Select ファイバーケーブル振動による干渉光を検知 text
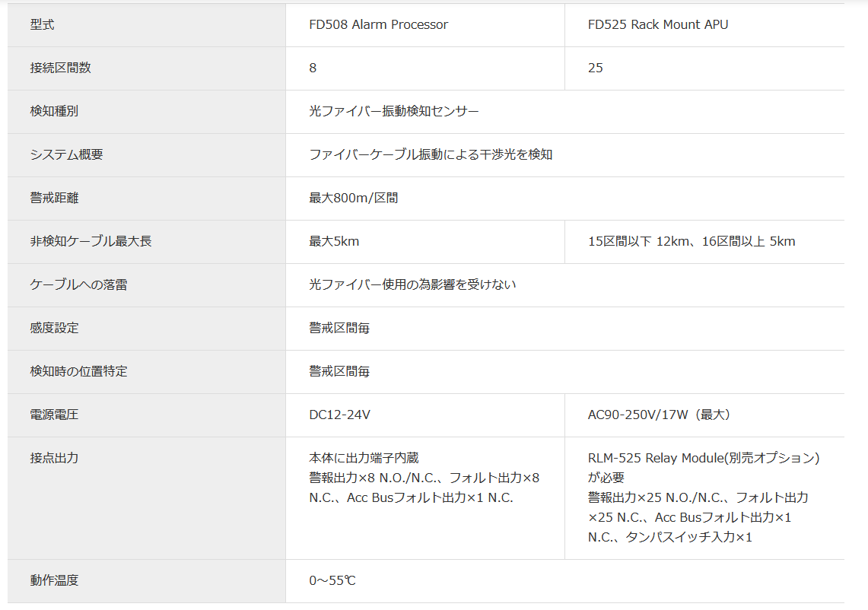868x610 pixels. [431, 154]
